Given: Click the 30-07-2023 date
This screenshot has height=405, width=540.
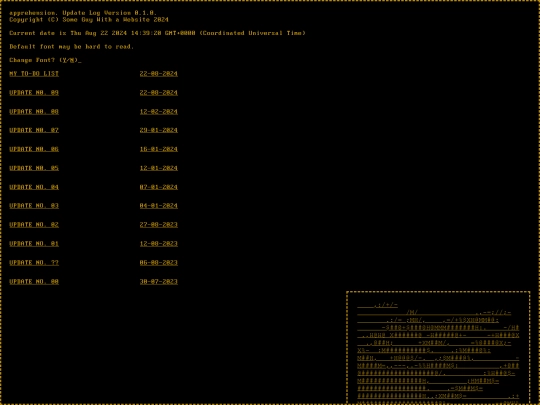Looking at the screenshot, I should pyautogui.click(x=159, y=281).
